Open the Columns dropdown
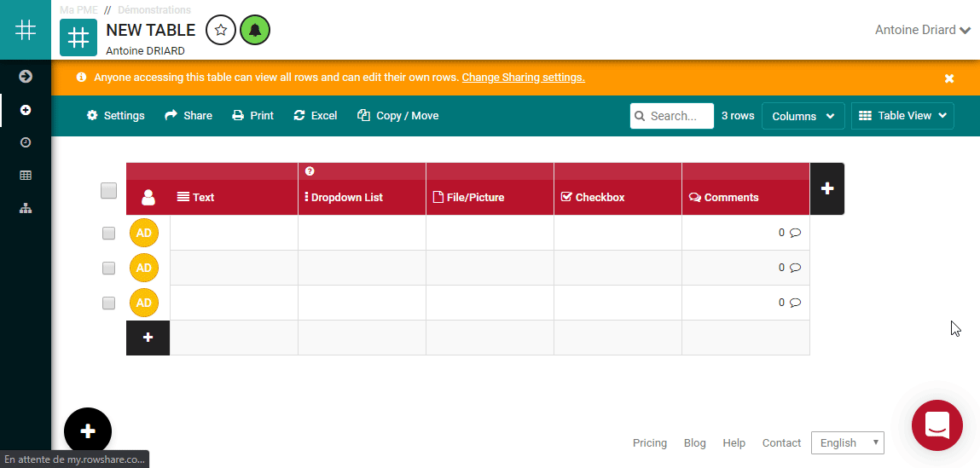This screenshot has height=468, width=980. (803, 116)
